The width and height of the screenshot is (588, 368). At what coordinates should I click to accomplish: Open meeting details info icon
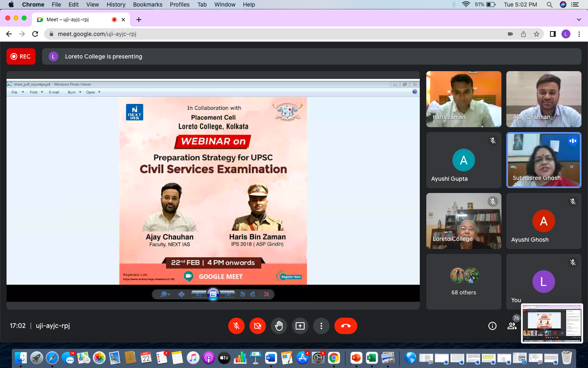pos(492,326)
